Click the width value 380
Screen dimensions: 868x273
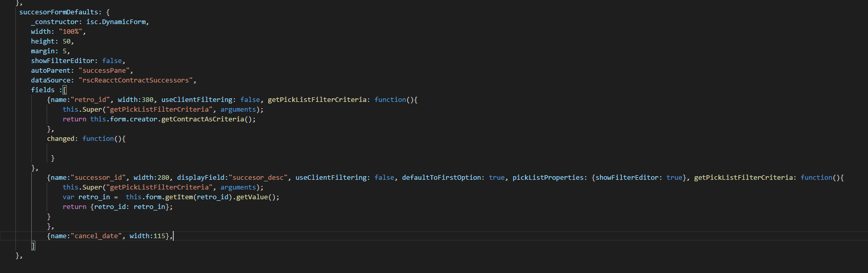(147, 99)
